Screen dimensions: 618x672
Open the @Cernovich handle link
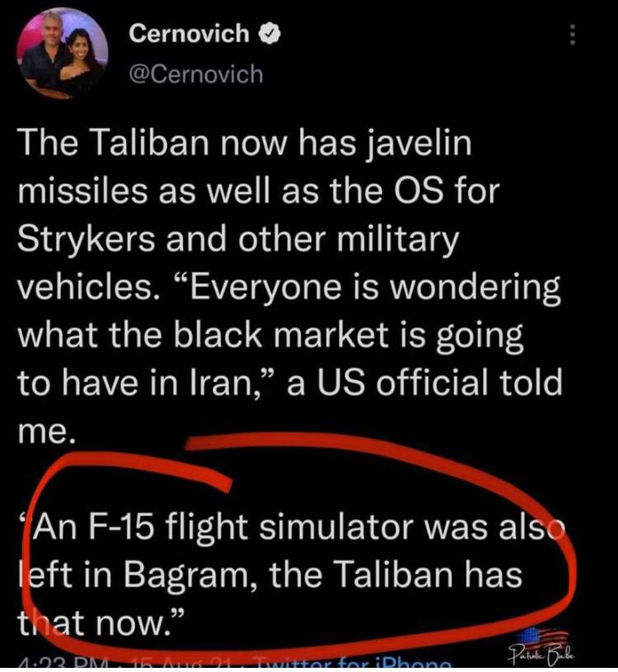click(196, 73)
